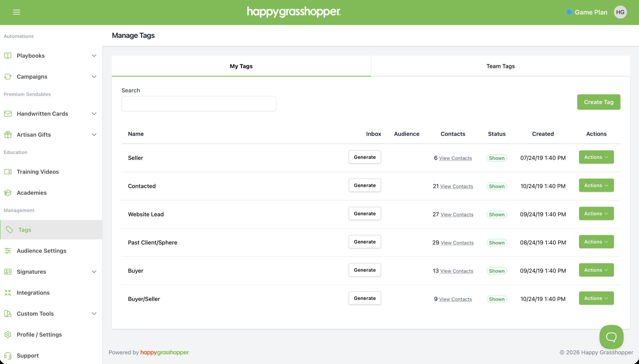Click the Game Plan blue status dot
Image resolution: width=639 pixels, height=364 pixels.
(569, 12)
